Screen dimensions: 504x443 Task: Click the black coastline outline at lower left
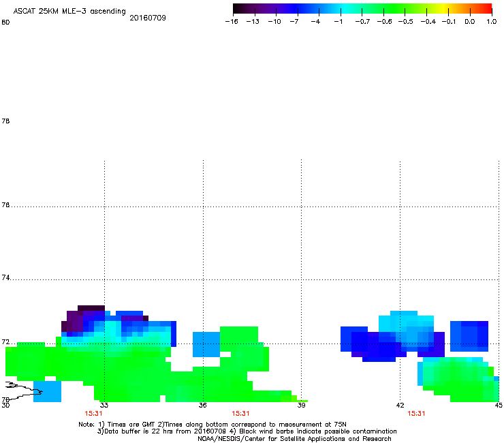coord(22,390)
